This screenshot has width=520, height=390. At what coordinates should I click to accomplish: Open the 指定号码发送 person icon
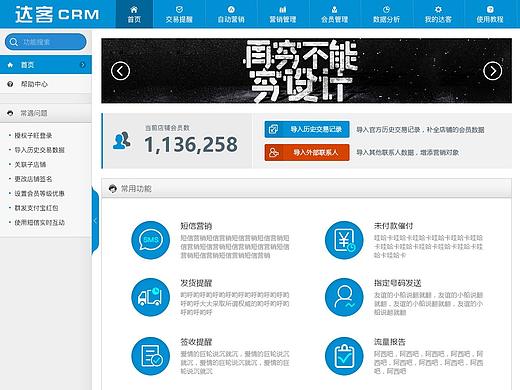tap(344, 297)
